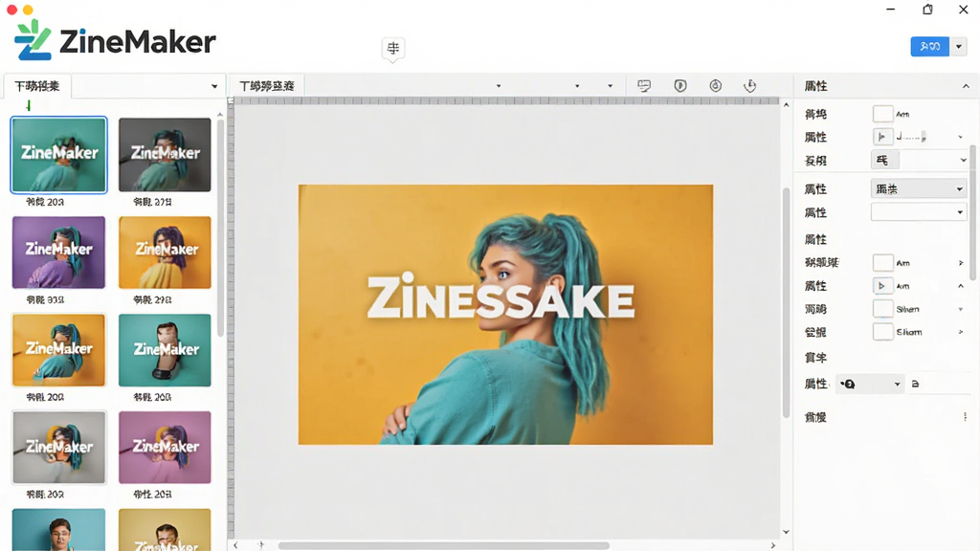Click the yellow macOS minimize dot
Image resolution: width=980 pixels, height=551 pixels.
pyautogui.click(x=28, y=10)
